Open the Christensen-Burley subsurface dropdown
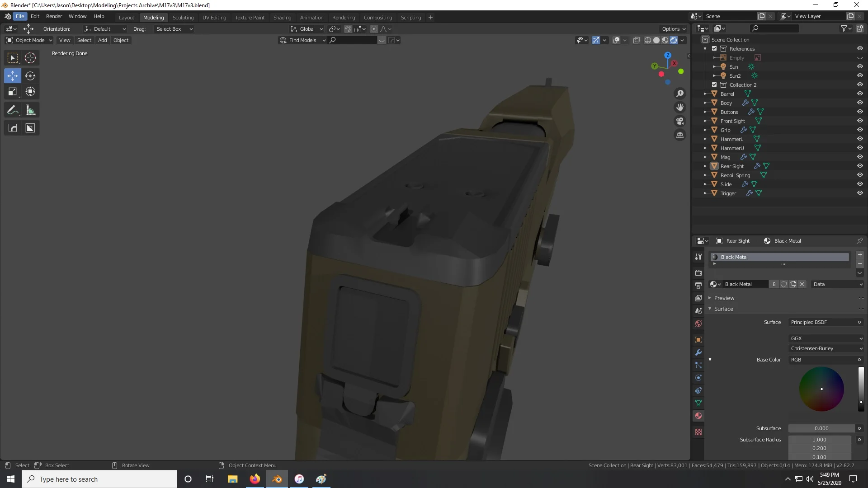 [826, 348]
